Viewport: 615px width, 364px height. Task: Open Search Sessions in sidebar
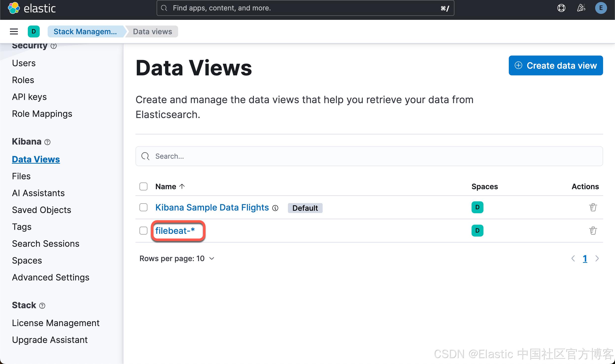[46, 243]
